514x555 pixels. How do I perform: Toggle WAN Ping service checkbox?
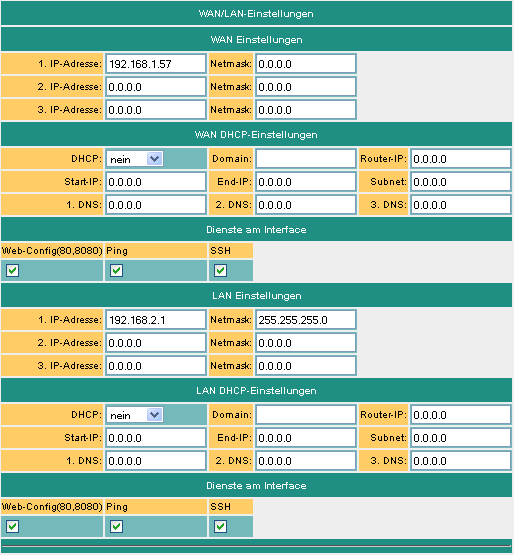tap(116, 271)
